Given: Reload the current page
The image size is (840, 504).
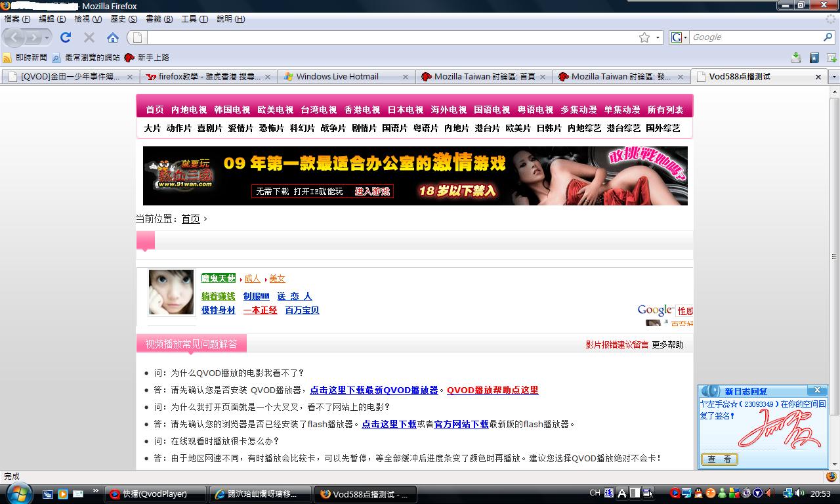Looking at the screenshot, I should click(x=65, y=37).
